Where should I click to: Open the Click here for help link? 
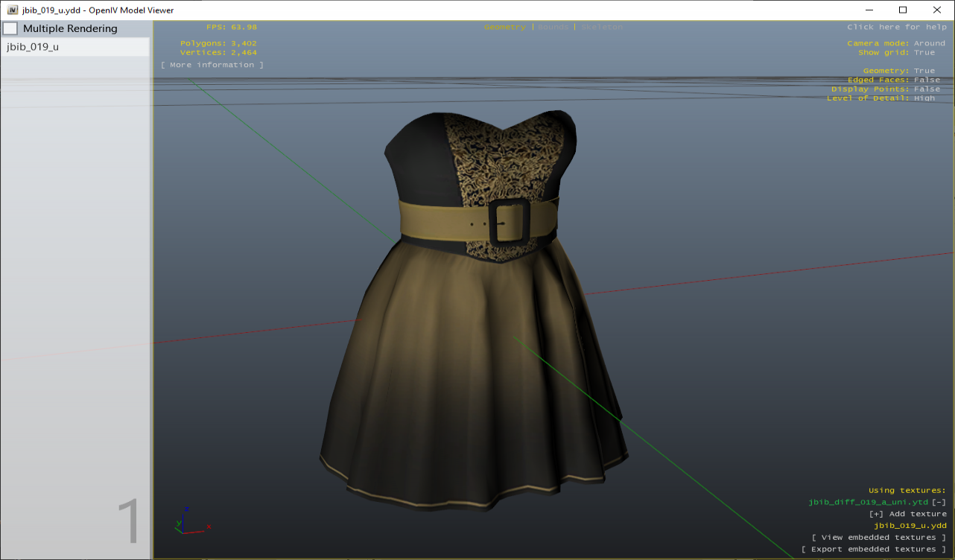click(898, 26)
